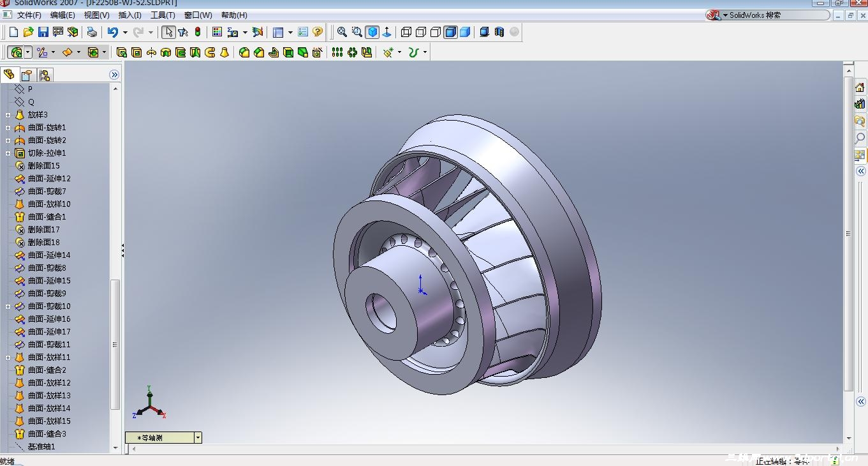Open a file with the folder icon

28,32
